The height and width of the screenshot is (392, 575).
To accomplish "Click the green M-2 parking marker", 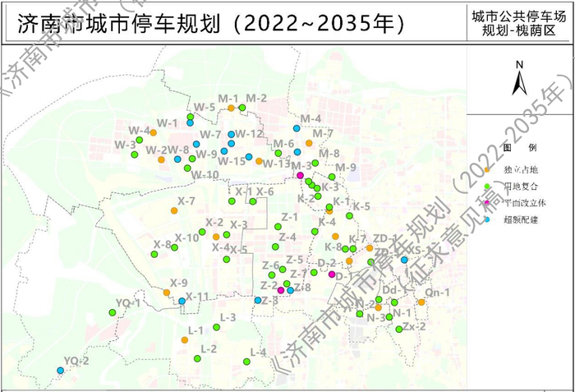I will click(242, 108).
